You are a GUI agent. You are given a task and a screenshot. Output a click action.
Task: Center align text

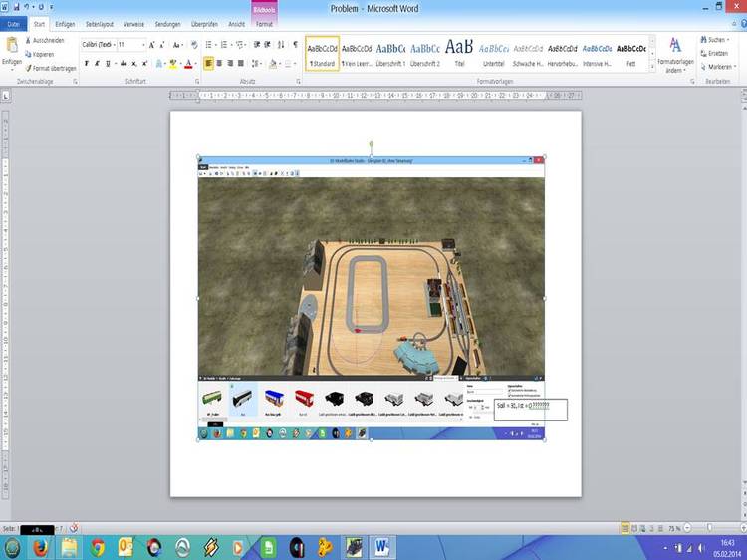tap(219, 63)
